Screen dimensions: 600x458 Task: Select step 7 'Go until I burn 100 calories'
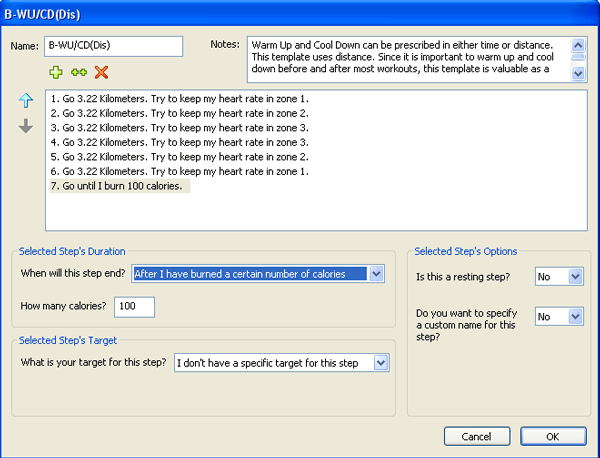tap(119, 186)
